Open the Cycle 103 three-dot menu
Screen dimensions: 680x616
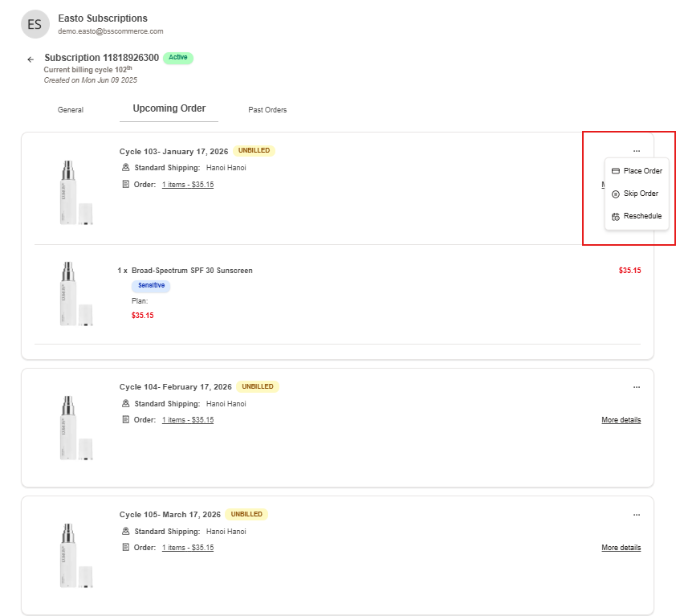click(x=636, y=151)
